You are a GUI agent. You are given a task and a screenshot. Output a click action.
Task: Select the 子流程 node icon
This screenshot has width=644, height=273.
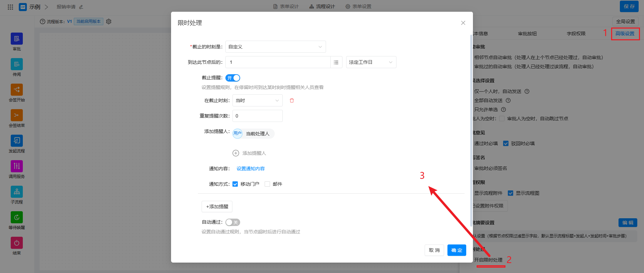[16, 192]
